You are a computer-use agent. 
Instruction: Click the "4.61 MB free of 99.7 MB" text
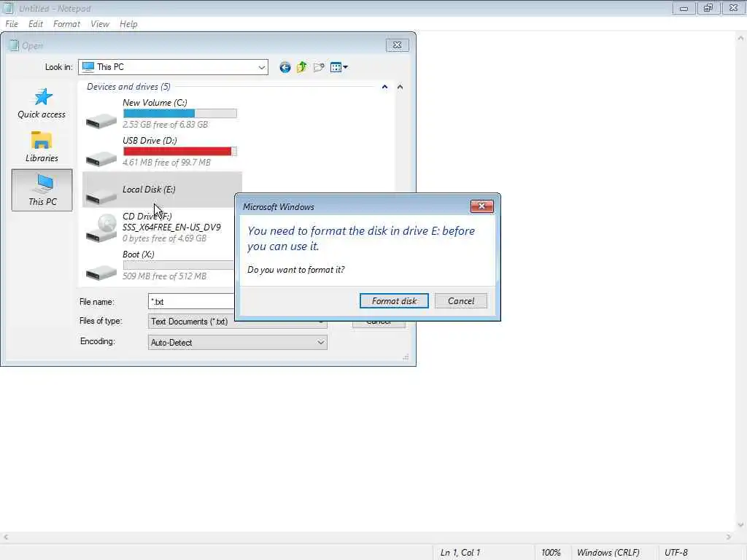point(166,163)
